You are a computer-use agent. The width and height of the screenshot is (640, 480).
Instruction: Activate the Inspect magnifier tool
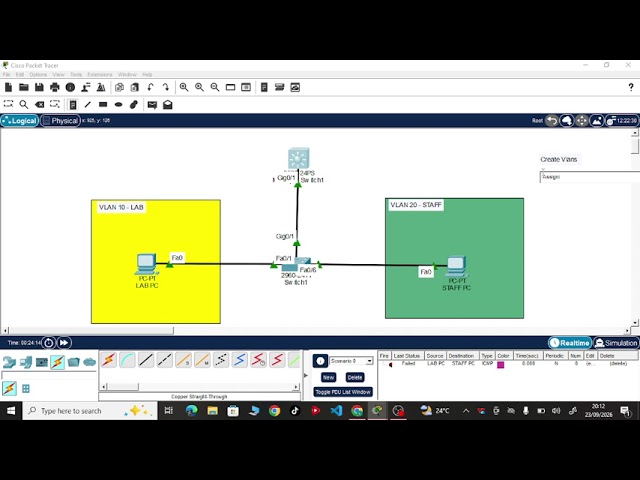[x=24, y=105]
